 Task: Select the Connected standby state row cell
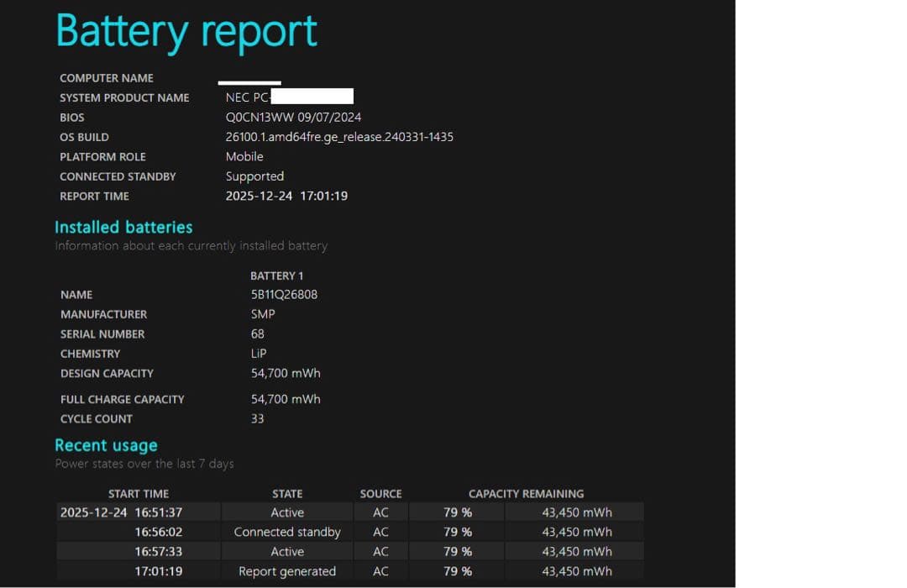click(x=287, y=532)
